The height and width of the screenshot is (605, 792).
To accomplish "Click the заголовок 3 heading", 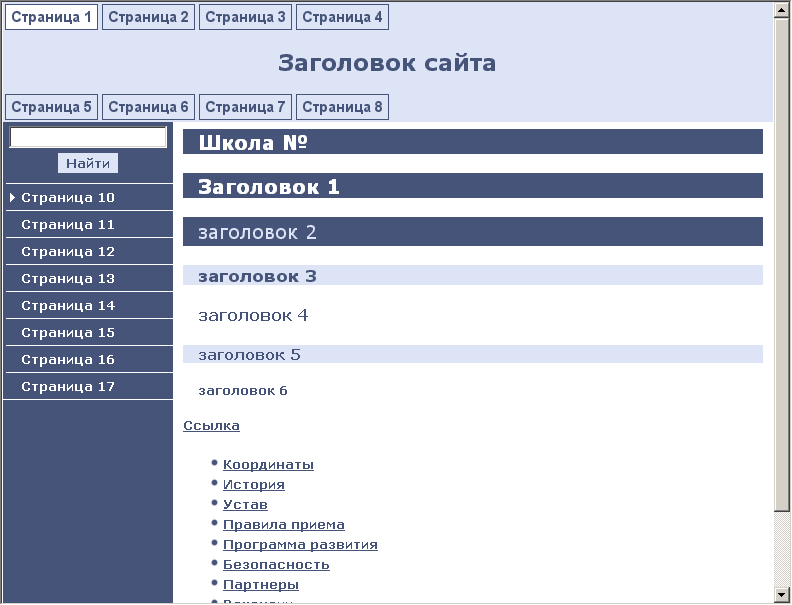I will coord(473,275).
